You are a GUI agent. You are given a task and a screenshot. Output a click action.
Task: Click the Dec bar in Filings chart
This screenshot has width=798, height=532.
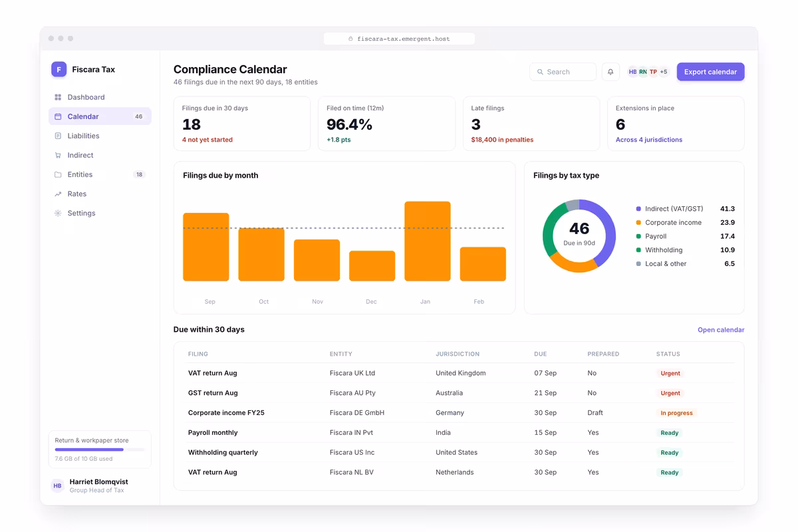pos(372,266)
